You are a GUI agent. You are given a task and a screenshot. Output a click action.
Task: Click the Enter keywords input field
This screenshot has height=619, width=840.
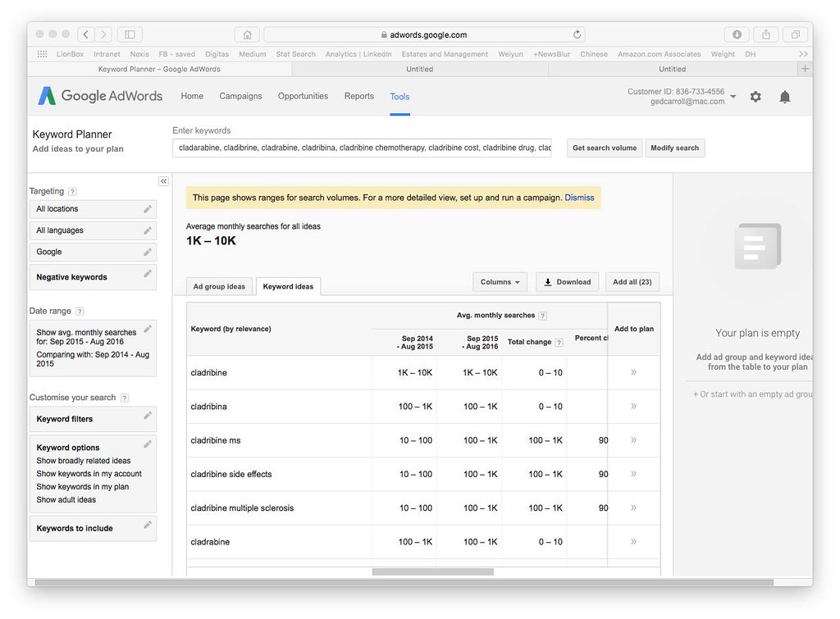click(x=362, y=148)
